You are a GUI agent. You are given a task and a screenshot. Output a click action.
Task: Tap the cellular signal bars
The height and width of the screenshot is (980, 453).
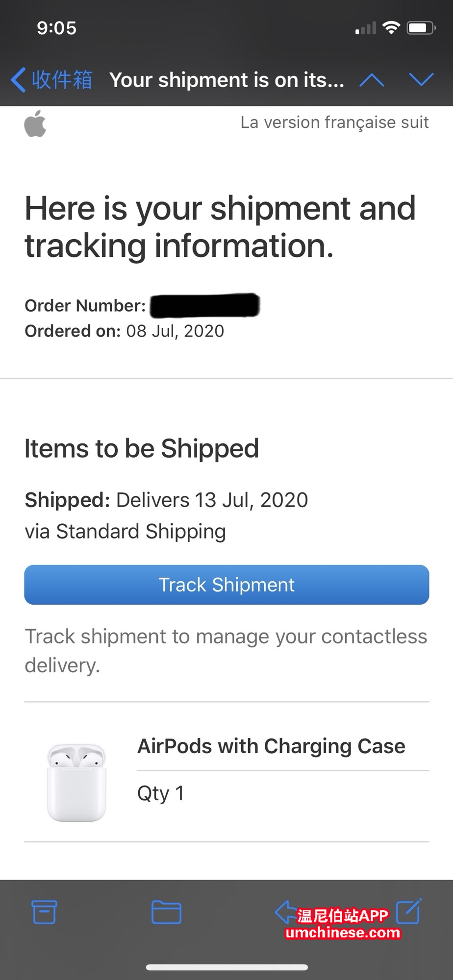[x=366, y=28]
